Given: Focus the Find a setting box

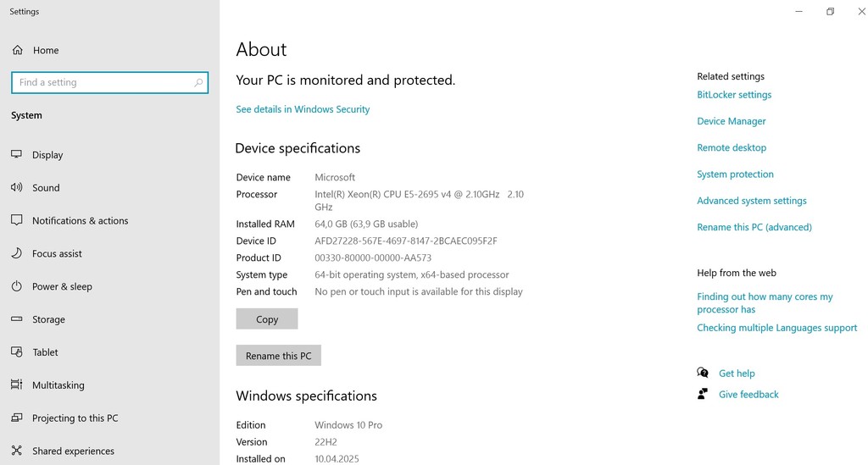Looking at the screenshot, I should click(109, 82).
